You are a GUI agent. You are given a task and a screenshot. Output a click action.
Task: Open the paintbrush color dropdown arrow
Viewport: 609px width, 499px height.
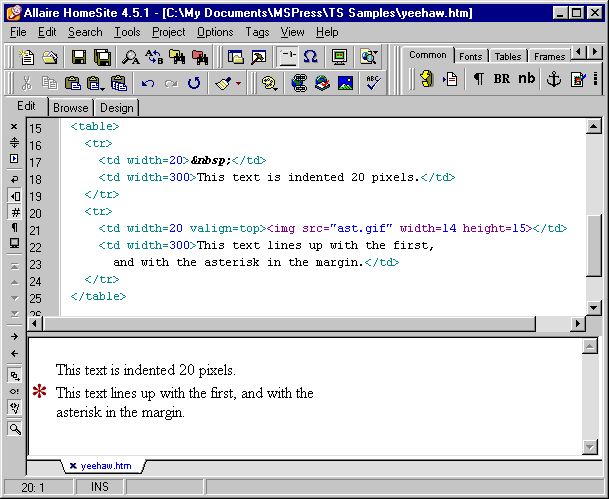click(237, 83)
